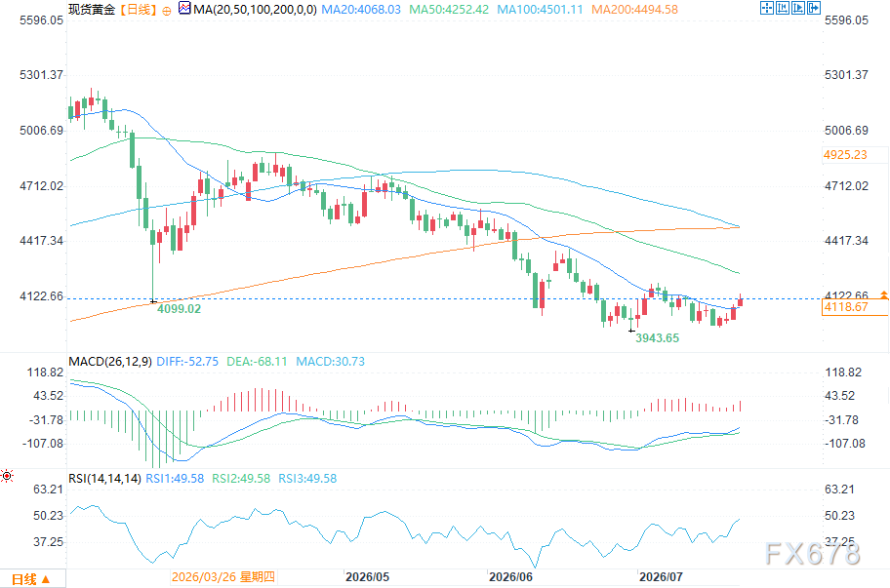Click the MA20:4068.03 legend value
890x588 pixels.
361,9
